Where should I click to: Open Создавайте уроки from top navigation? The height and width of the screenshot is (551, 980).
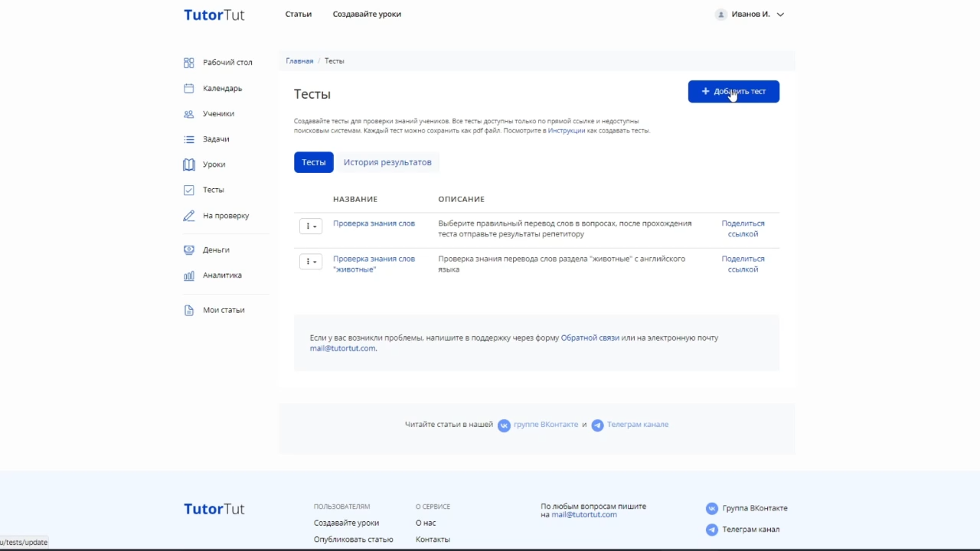(x=366, y=14)
